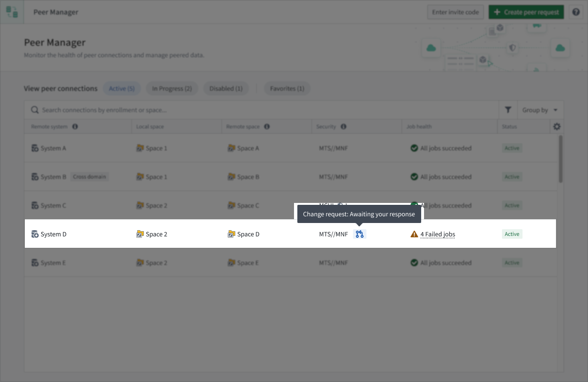Click the Job health column header
Image resolution: width=588 pixels, height=382 pixels.
(419, 127)
